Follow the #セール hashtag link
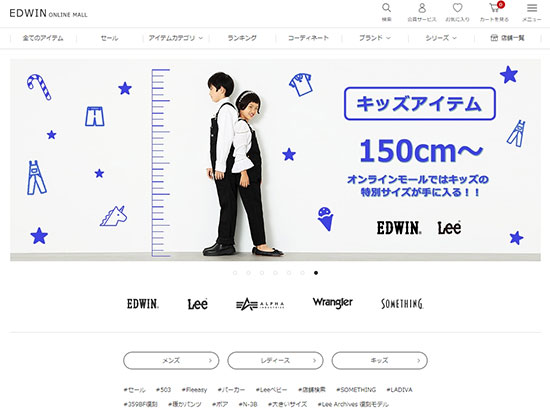The width and height of the screenshot is (550, 416). (x=134, y=390)
